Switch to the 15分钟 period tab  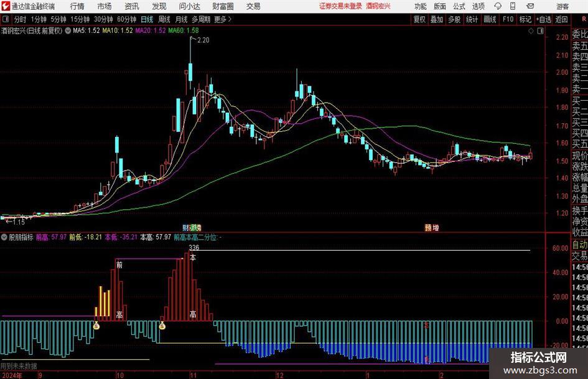pos(80,19)
